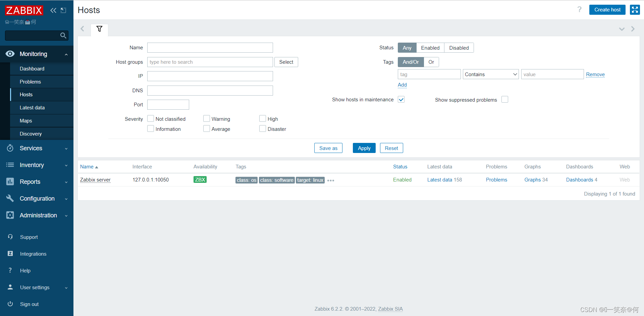Screen dimensions: 644x316
Task: Switch tags mode to Or
Action: [x=431, y=62]
